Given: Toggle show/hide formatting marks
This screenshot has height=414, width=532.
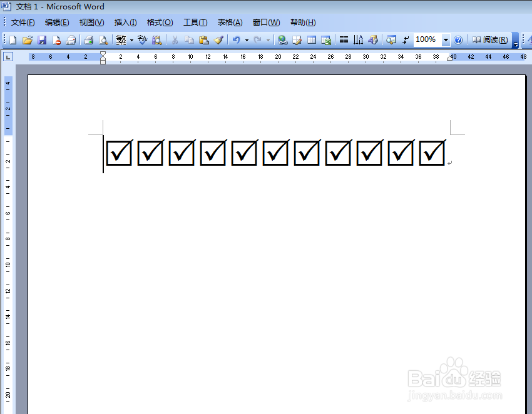Looking at the screenshot, I should 406,40.
